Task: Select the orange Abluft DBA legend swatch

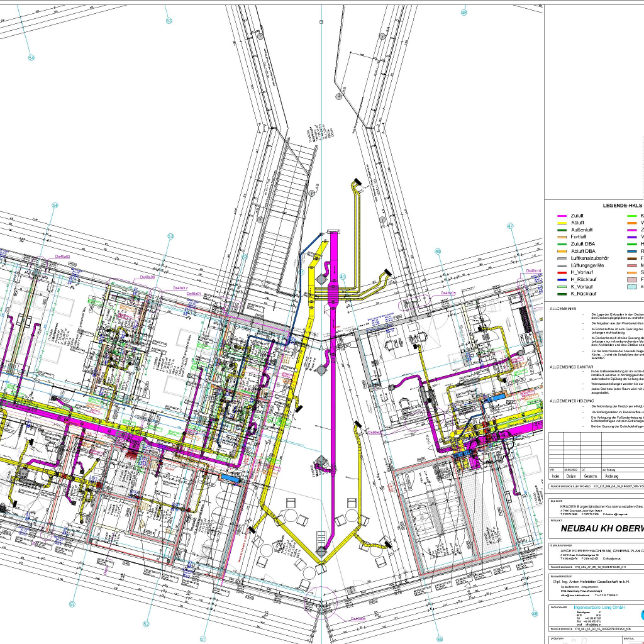Action: pos(562,252)
